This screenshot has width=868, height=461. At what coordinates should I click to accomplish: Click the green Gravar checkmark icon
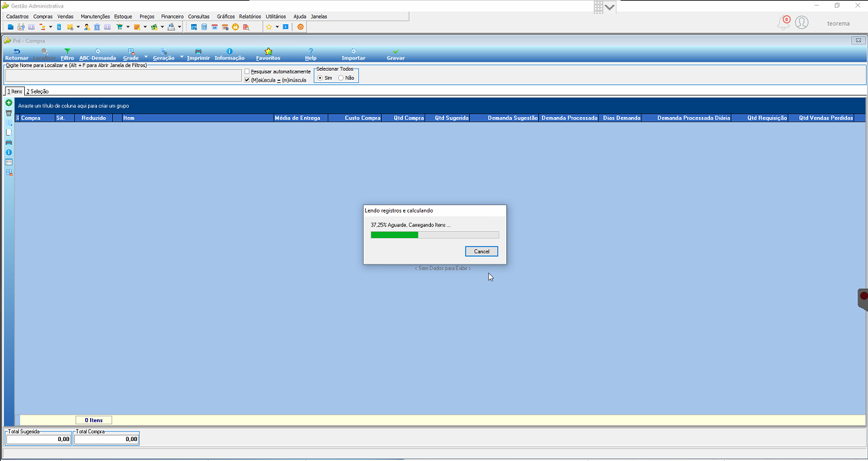(396, 51)
